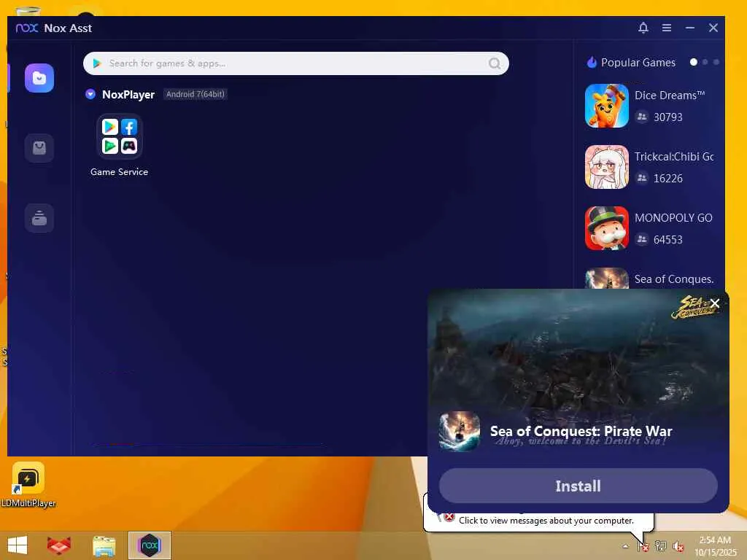Open the muted volume tray icon
Viewport: 747px width, 560px height.
tap(678, 546)
